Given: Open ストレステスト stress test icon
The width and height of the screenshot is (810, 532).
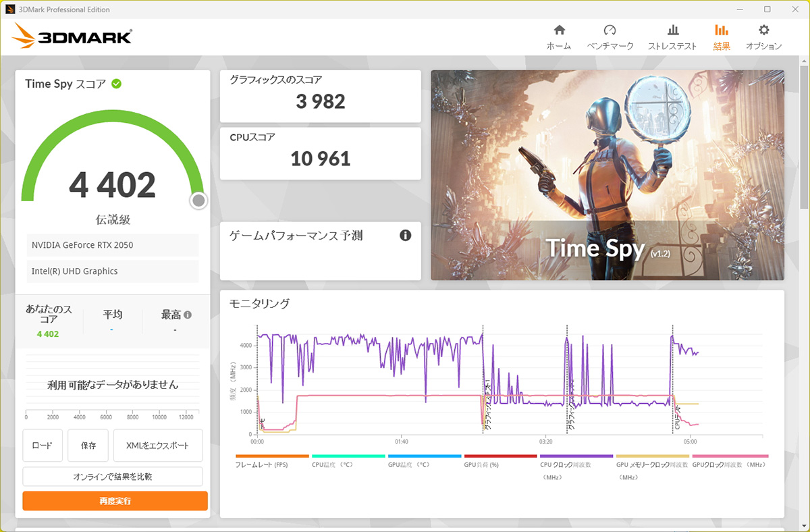Looking at the screenshot, I should pos(672,30).
